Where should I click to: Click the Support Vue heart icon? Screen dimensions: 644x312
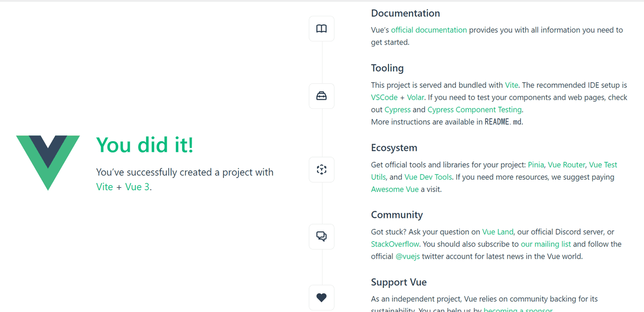tap(321, 297)
